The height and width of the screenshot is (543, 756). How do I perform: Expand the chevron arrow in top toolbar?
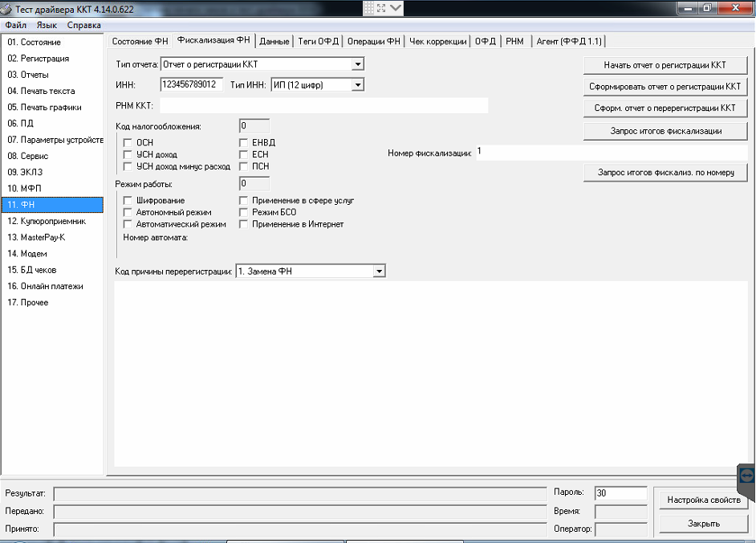tap(396, 8)
